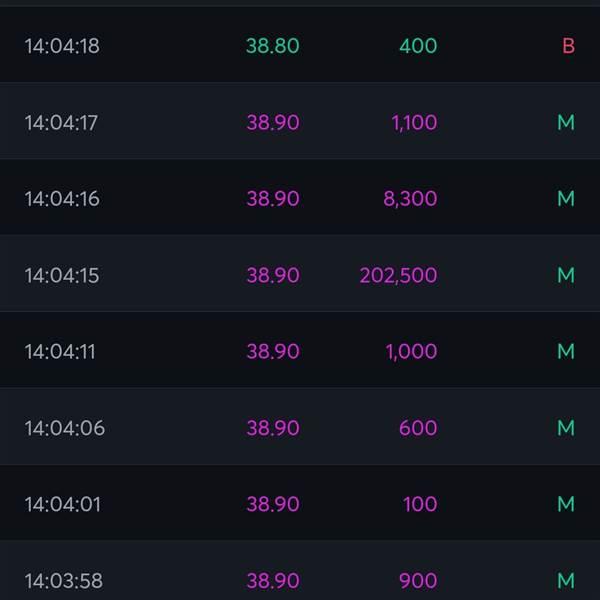Tap the M indicator for the 14:04:11 trade
The width and height of the screenshot is (600, 600).
click(x=566, y=351)
